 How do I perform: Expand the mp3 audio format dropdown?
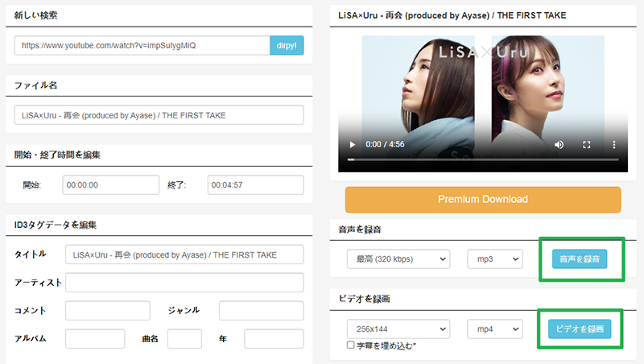click(494, 259)
